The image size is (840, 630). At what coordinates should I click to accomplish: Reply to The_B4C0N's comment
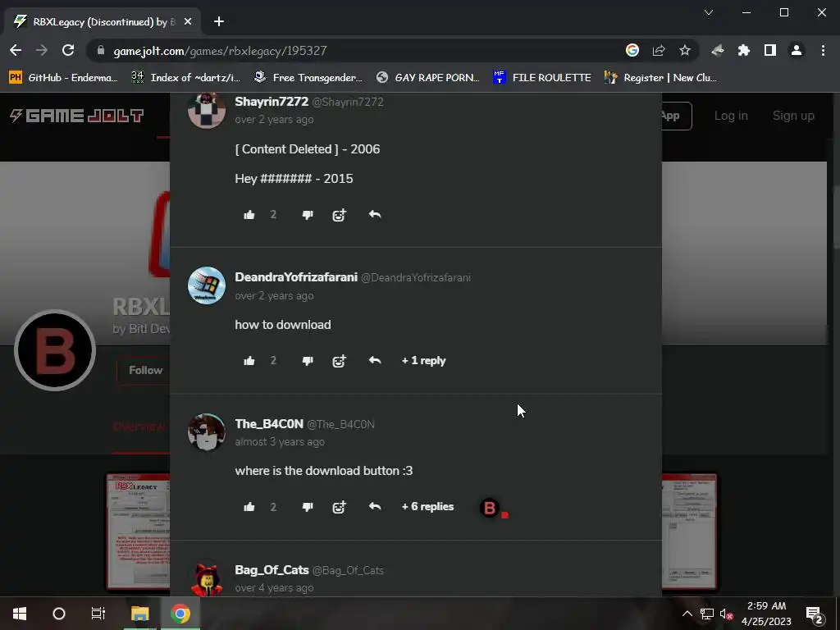(x=374, y=506)
